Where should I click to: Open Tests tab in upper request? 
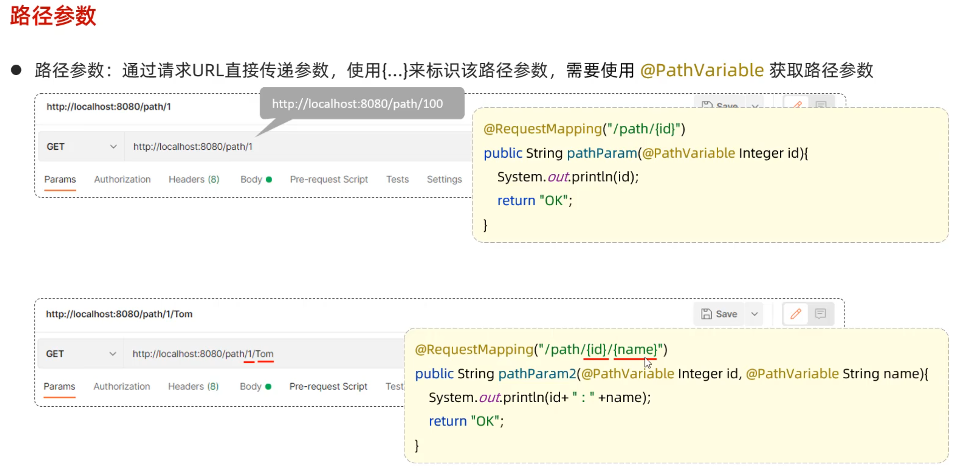397,179
